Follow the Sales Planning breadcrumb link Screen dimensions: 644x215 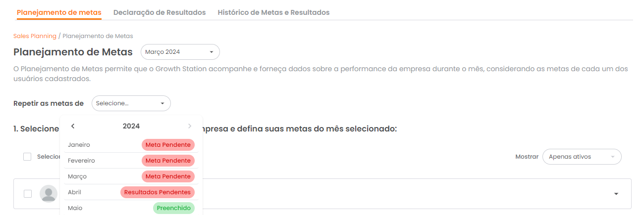coord(35,36)
